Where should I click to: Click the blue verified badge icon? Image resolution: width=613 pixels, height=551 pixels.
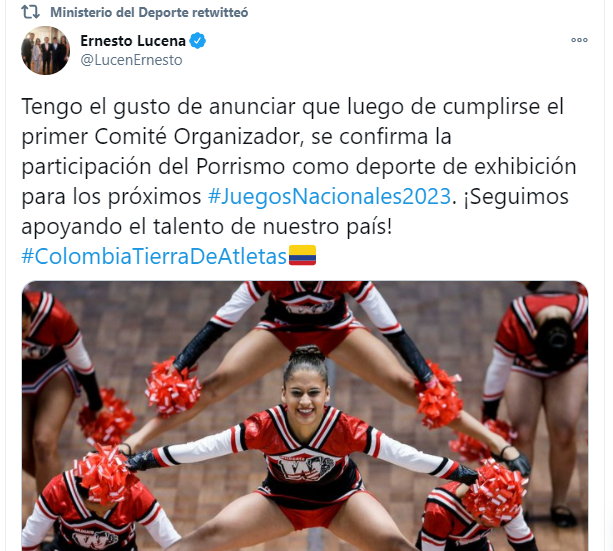[198, 41]
